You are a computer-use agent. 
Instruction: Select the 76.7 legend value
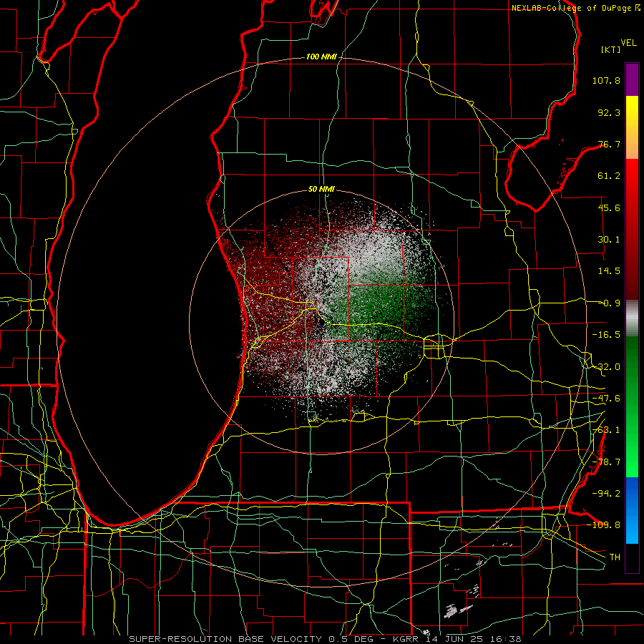click(609, 144)
